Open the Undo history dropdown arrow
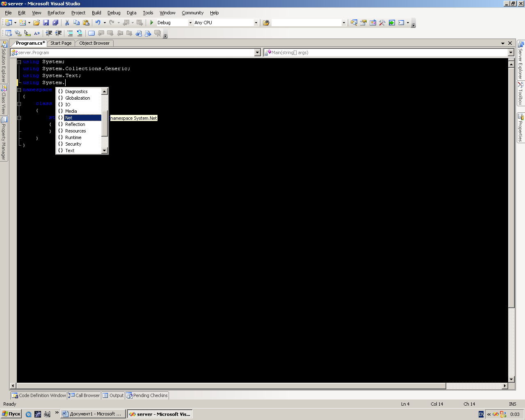 point(105,23)
